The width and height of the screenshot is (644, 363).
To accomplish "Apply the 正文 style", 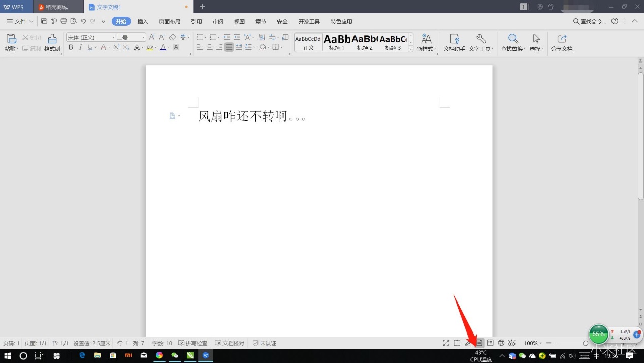I will click(x=308, y=42).
